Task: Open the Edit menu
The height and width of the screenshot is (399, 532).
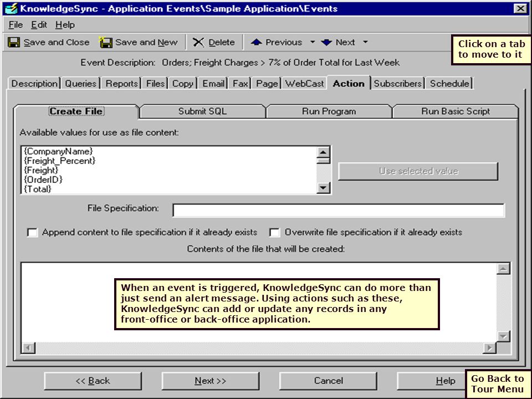Action: coord(39,25)
